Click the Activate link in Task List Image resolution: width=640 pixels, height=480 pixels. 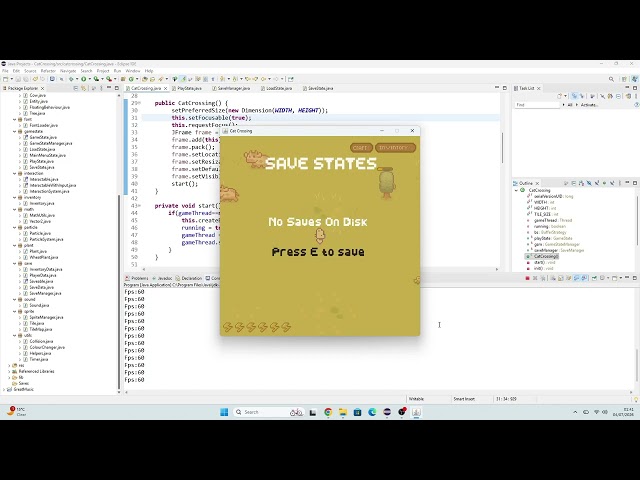589,105
